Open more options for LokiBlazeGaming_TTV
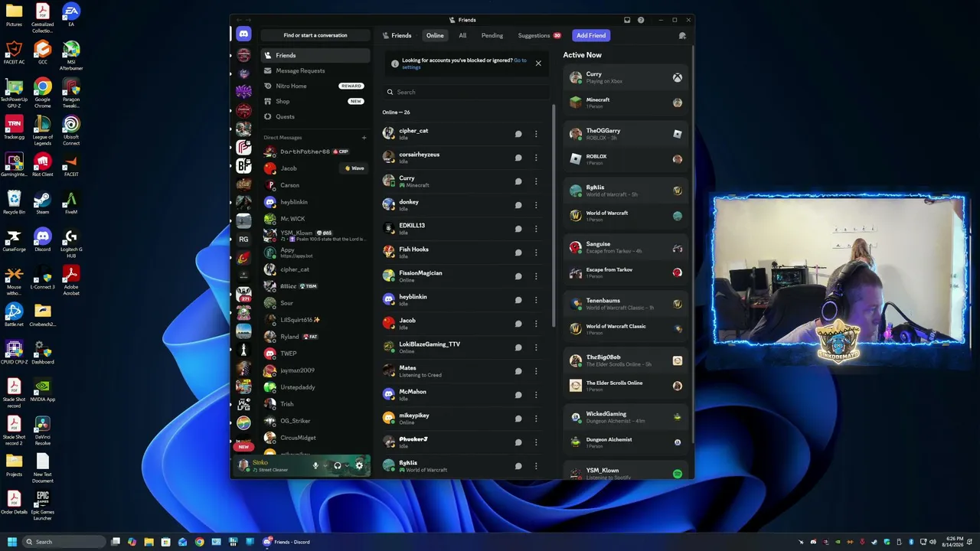Viewport: 980px width, 551px height. (x=536, y=347)
